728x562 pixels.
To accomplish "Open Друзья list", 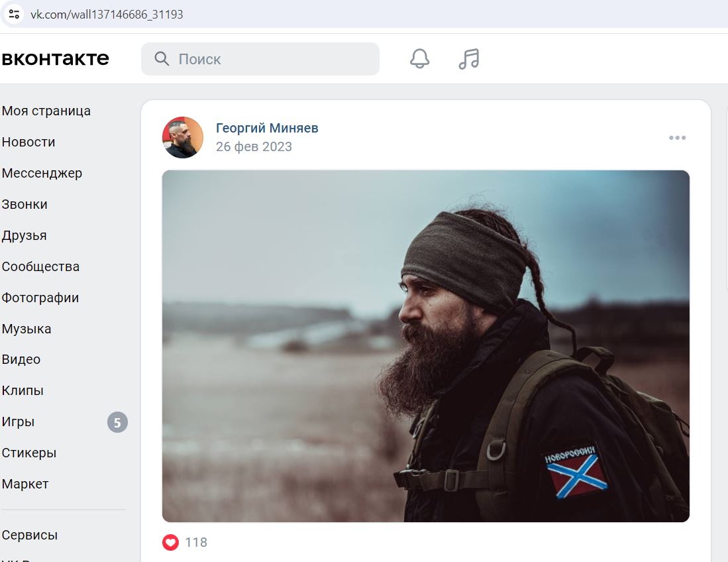I will (x=24, y=235).
